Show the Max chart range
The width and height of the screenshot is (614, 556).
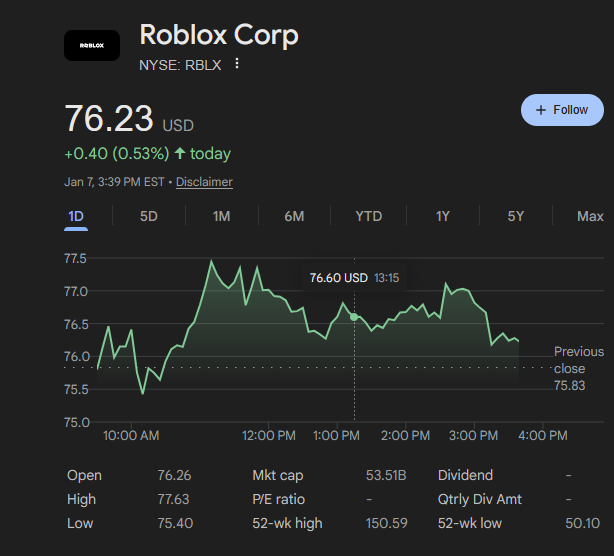[590, 216]
